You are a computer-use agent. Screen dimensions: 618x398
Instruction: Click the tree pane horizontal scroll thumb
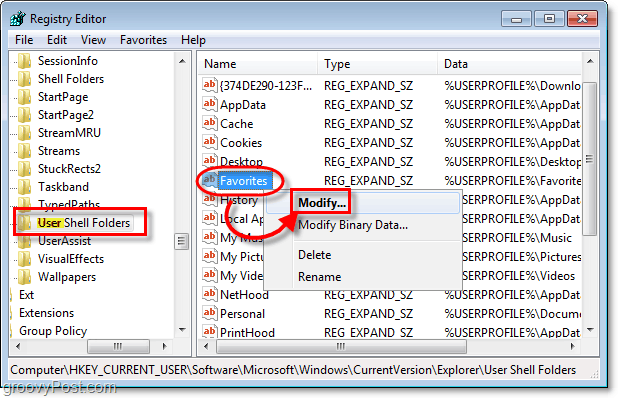(x=118, y=346)
